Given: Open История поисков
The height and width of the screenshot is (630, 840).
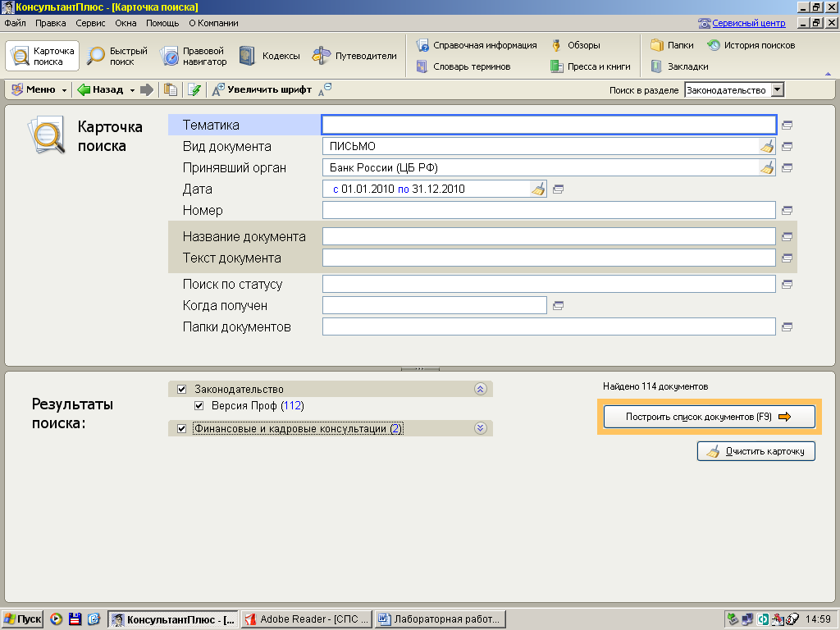Looking at the screenshot, I should point(751,46).
